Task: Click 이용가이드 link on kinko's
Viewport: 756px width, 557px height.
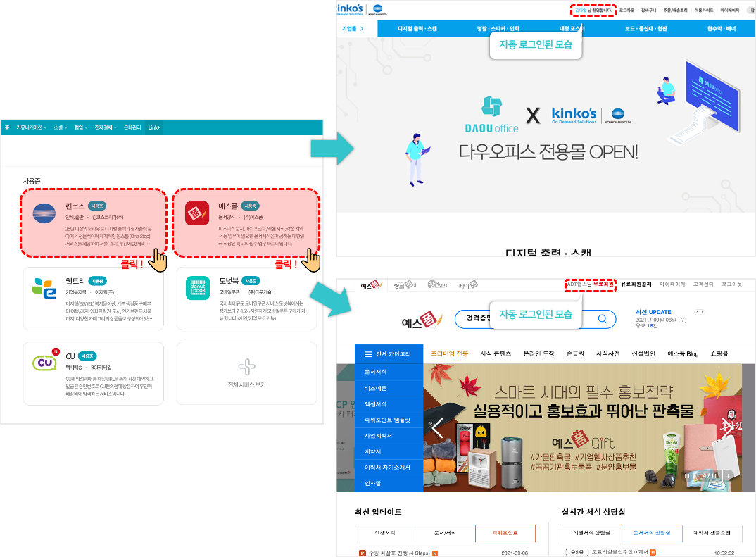Action: pos(703,10)
